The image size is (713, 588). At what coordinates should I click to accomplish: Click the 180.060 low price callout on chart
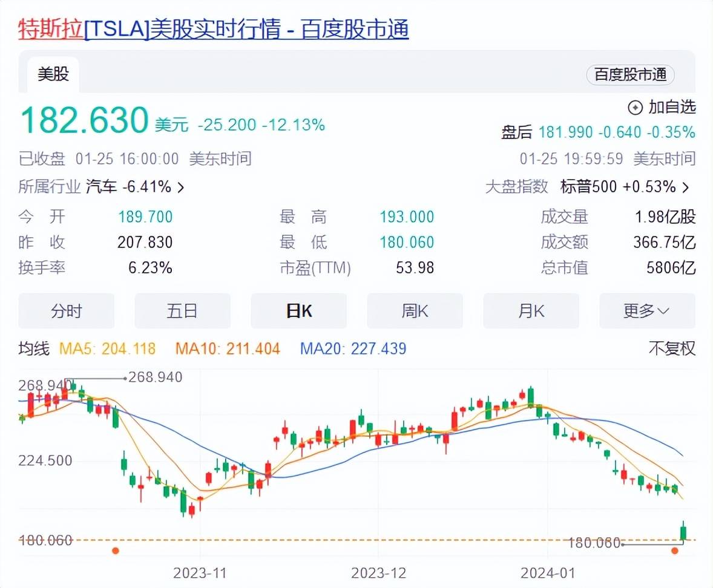pyautogui.click(x=594, y=543)
